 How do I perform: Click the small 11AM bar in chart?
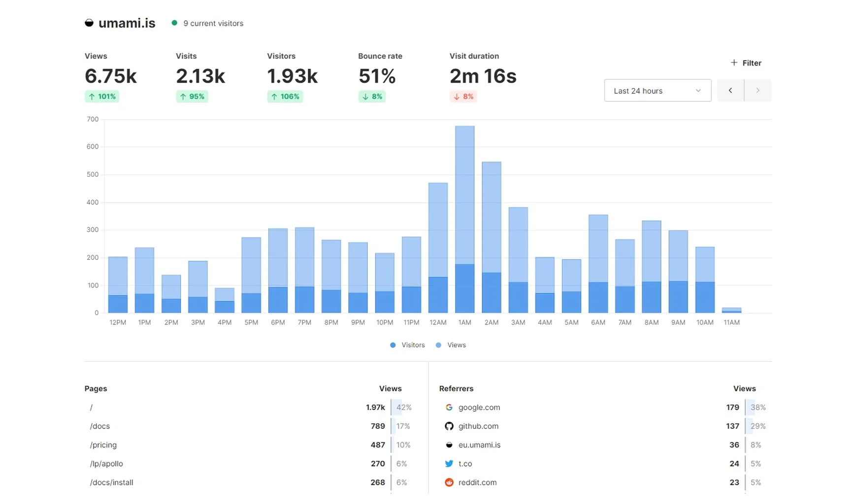click(x=731, y=310)
